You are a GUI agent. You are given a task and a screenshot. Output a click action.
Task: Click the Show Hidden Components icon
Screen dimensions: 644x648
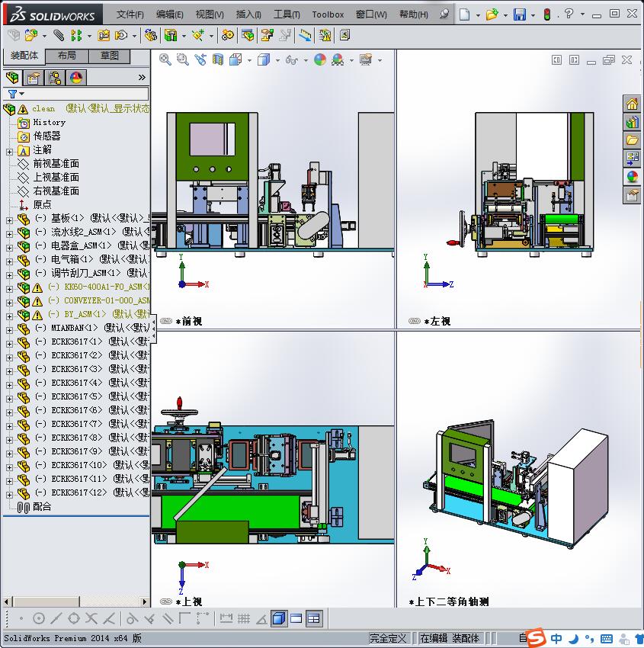pos(151,36)
